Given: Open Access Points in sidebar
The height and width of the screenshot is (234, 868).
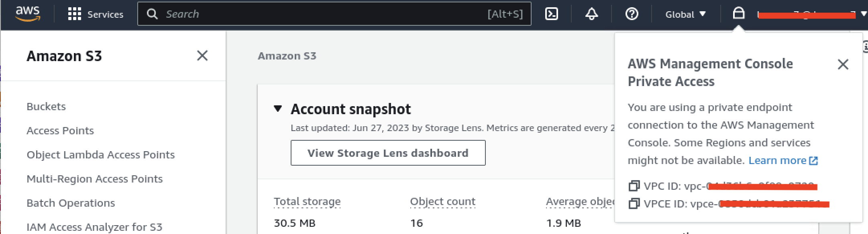Looking at the screenshot, I should click(x=60, y=131).
